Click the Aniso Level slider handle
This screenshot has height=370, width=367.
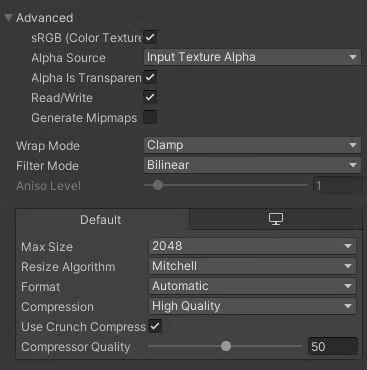pos(158,185)
